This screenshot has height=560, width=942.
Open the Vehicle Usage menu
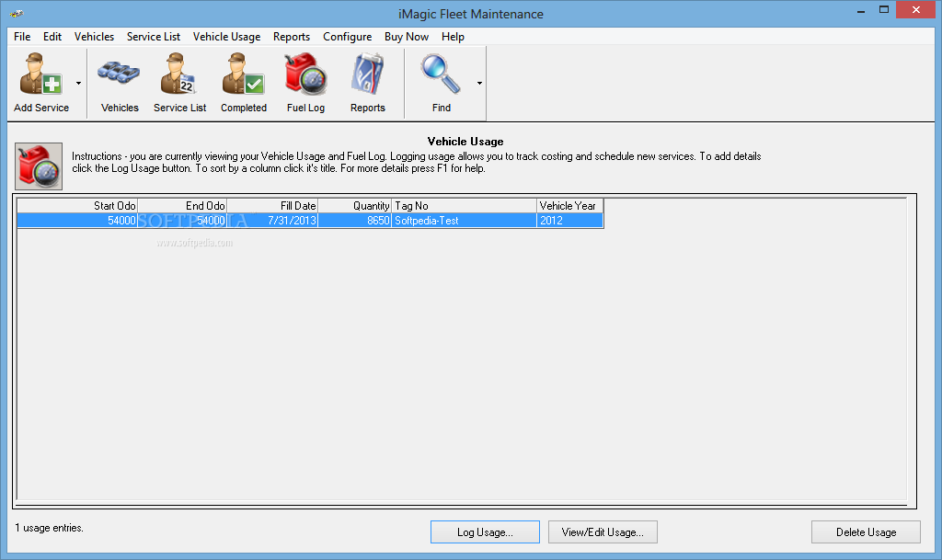pyautogui.click(x=226, y=37)
